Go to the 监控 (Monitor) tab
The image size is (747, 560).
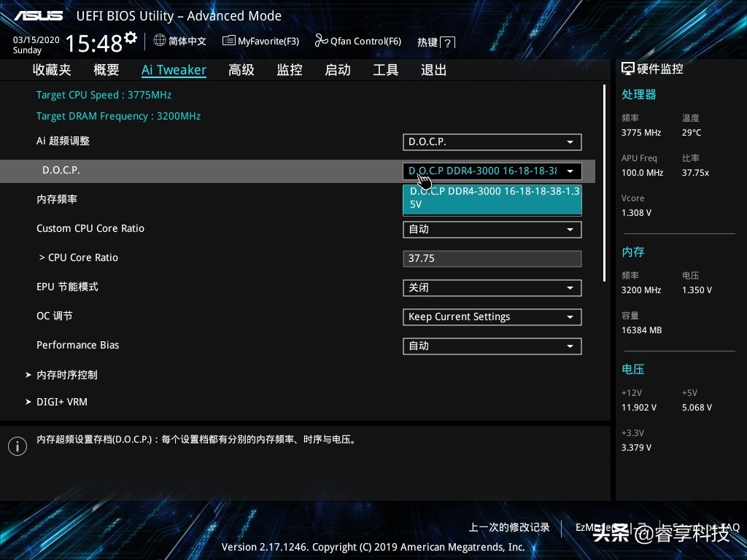290,70
